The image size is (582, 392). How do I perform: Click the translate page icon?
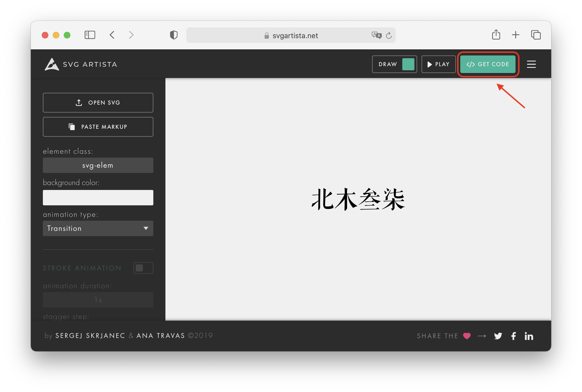click(x=376, y=35)
